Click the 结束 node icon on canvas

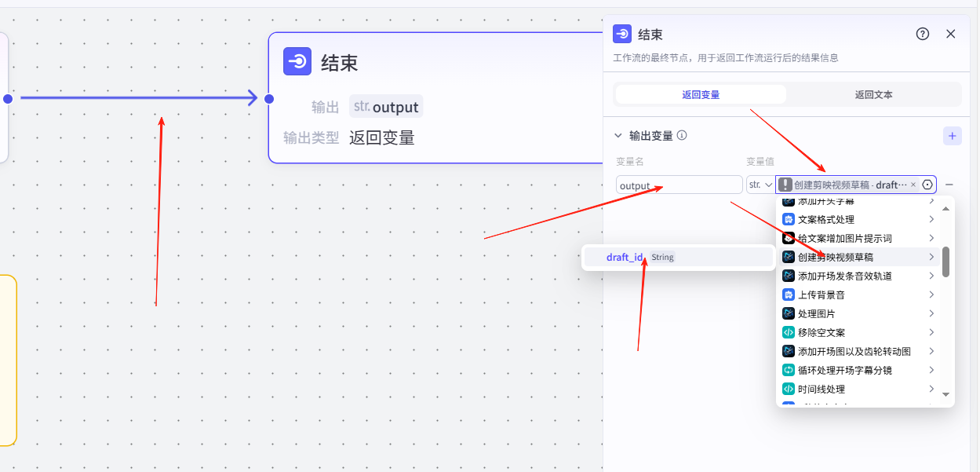point(297,61)
